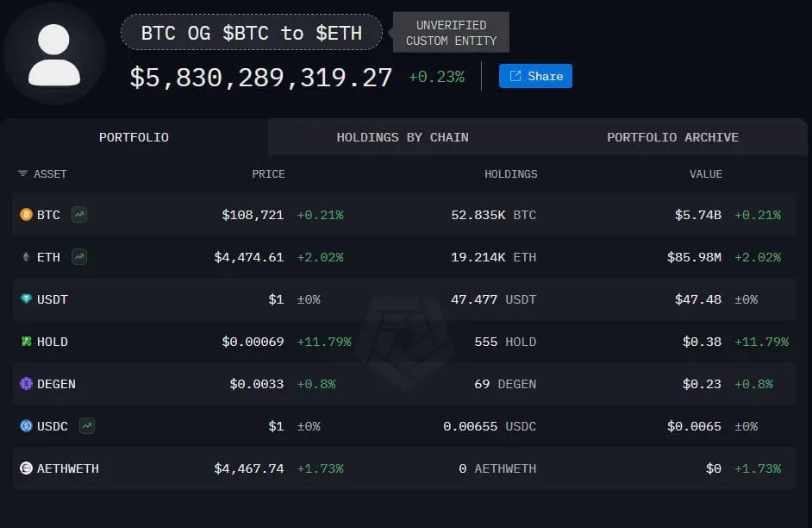Open the ASSET column filter
The height and width of the screenshot is (528, 812).
point(22,173)
